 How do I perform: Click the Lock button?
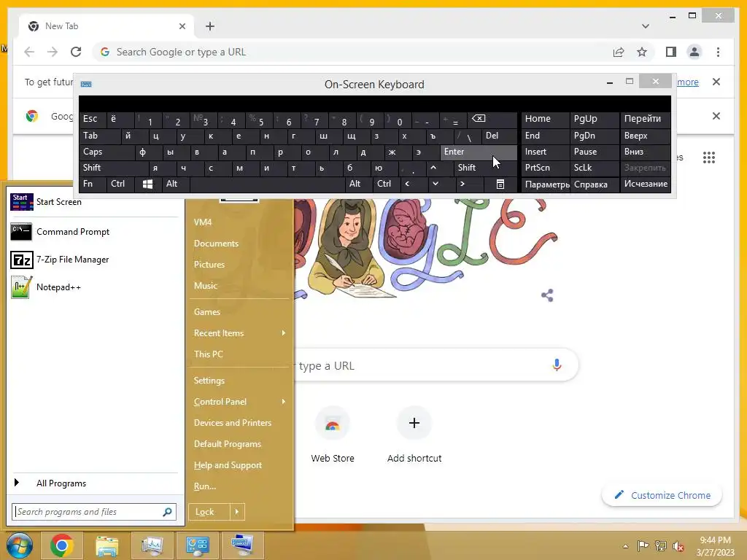209,512
